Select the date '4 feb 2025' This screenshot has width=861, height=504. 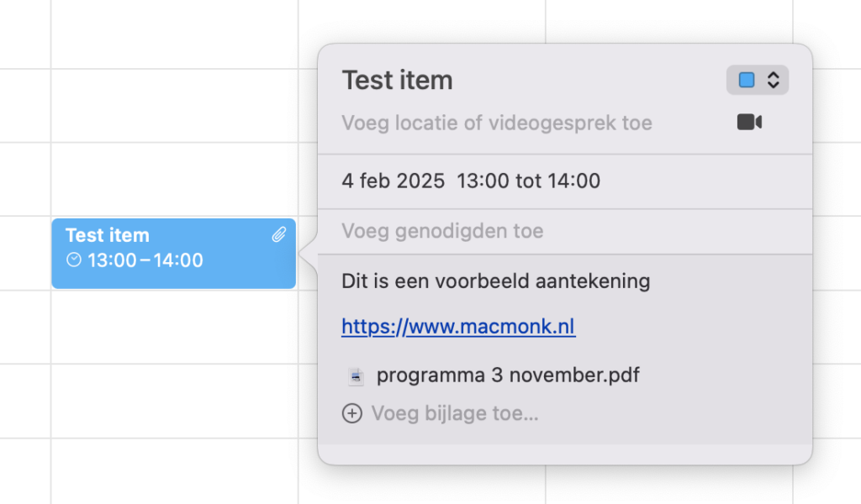click(393, 181)
